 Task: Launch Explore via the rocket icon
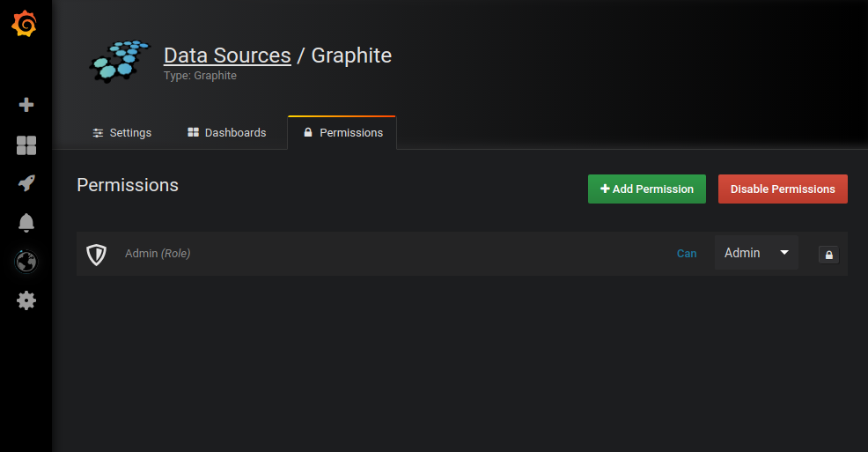(26, 183)
